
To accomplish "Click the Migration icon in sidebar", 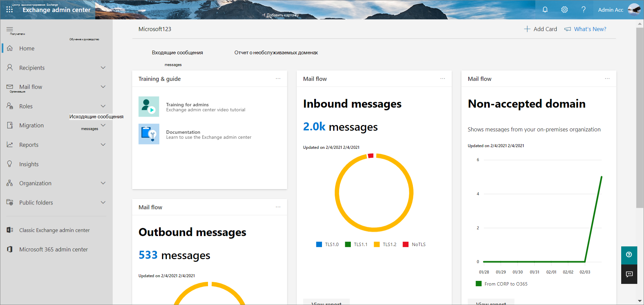I will (x=10, y=125).
